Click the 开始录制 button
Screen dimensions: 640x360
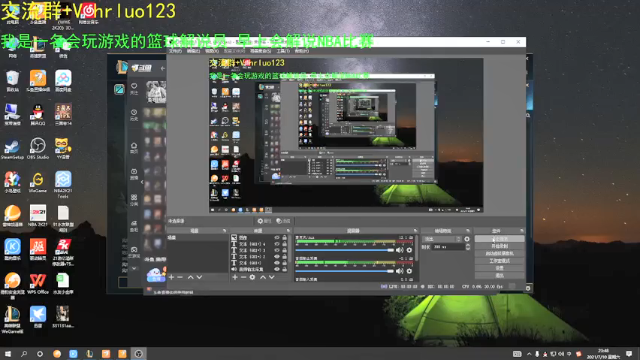[x=499, y=246]
